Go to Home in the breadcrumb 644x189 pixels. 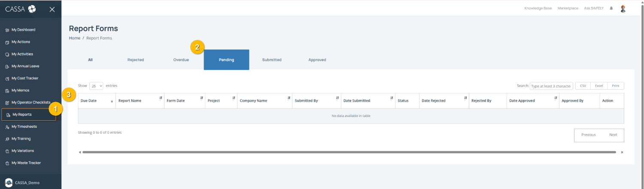click(x=75, y=38)
